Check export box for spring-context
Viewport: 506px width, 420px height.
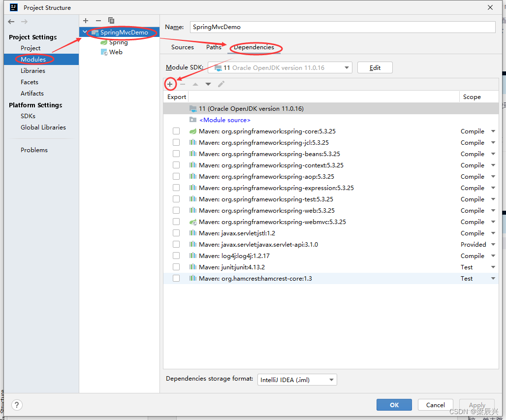[x=176, y=165]
